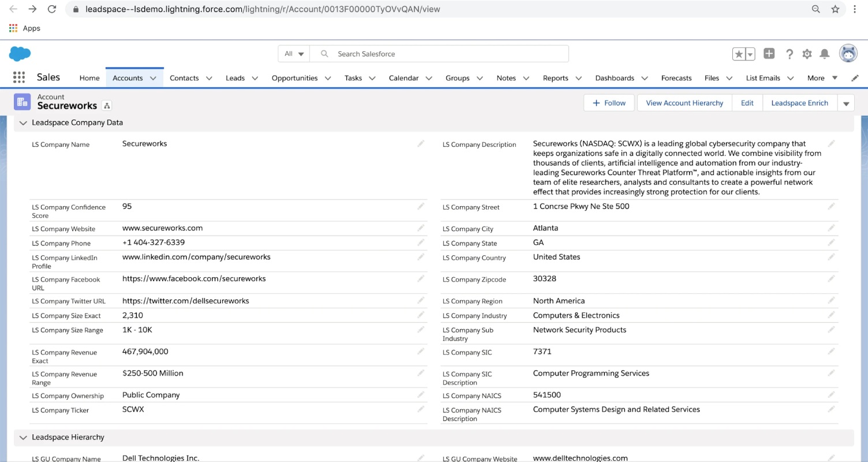Open the Forecasts tab
The height and width of the screenshot is (462, 868).
pyautogui.click(x=676, y=78)
